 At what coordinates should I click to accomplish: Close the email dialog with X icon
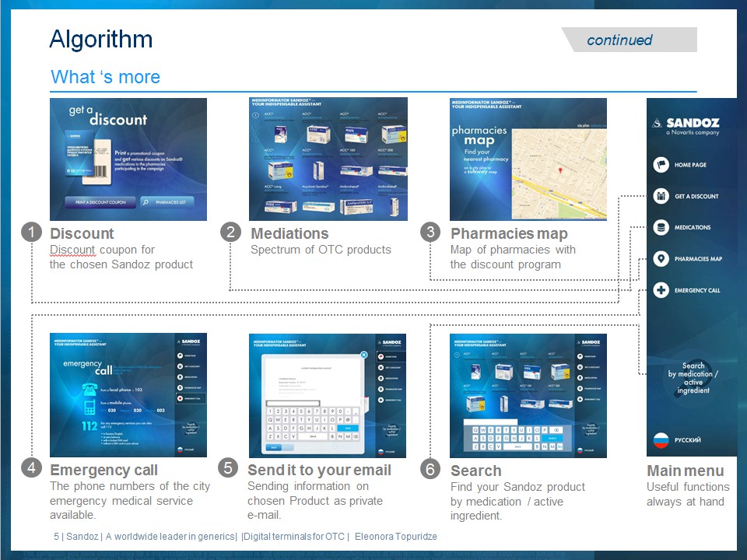coord(364,355)
